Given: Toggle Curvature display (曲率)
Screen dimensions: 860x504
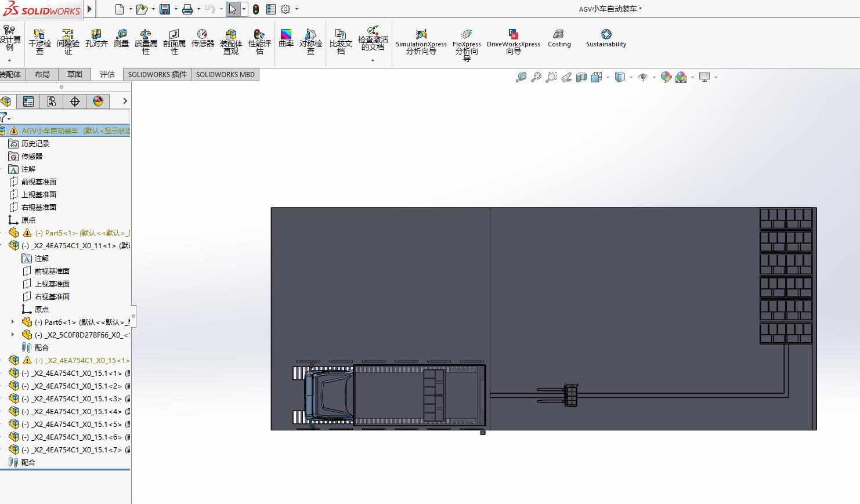Looking at the screenshot, I should [286, 39].
